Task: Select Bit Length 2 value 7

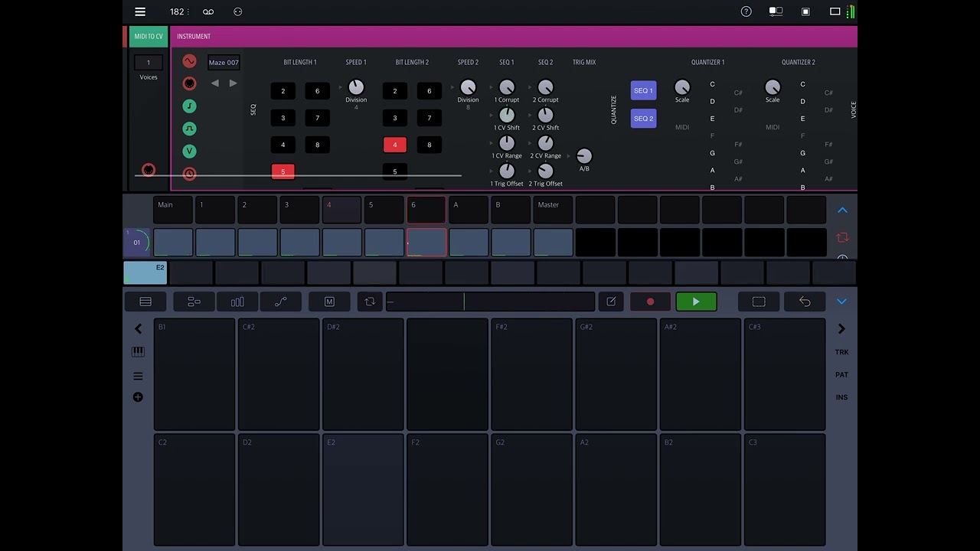Action: pos(429,118)
